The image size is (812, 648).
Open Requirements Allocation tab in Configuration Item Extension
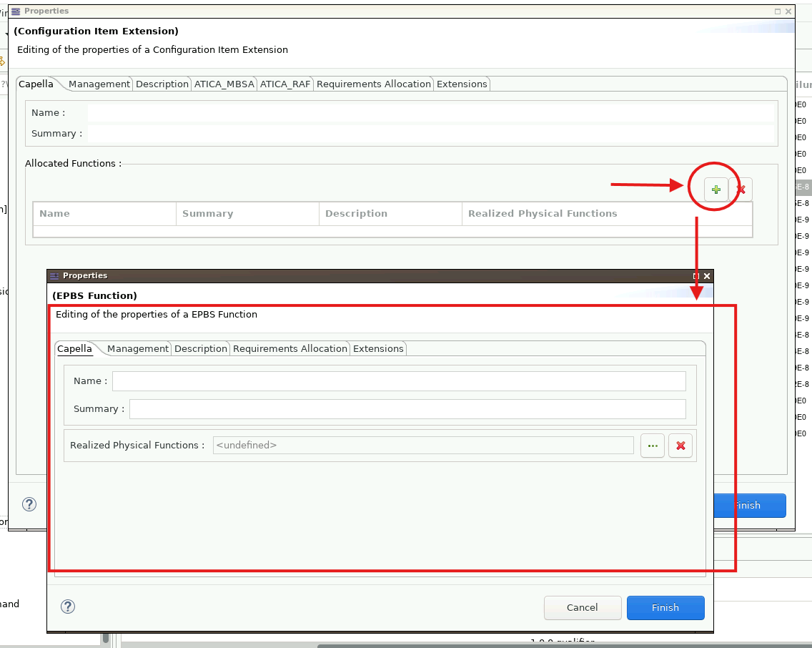click(x=373, y=84)
